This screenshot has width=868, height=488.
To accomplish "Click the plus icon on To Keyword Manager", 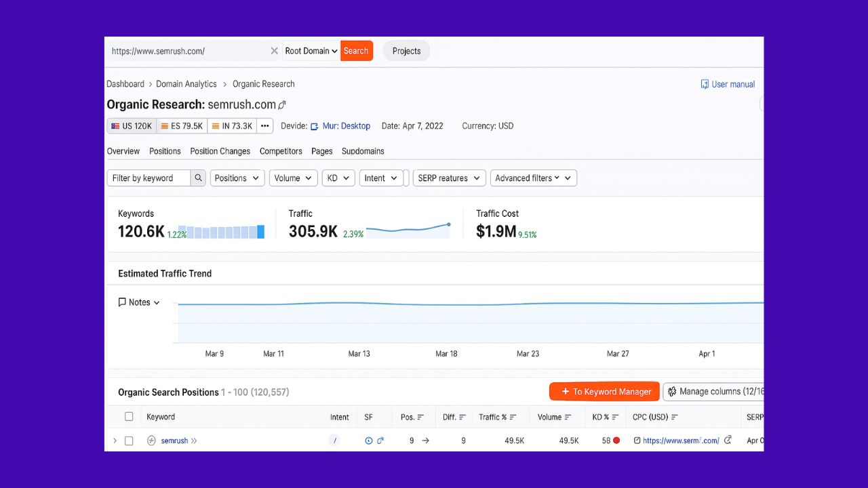I will point(565,392).
